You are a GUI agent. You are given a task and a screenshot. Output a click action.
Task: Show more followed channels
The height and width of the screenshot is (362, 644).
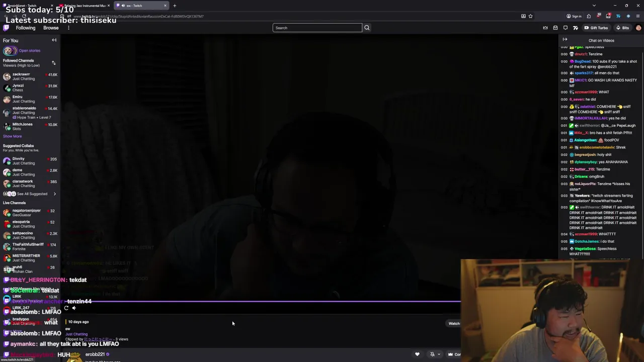13,136
